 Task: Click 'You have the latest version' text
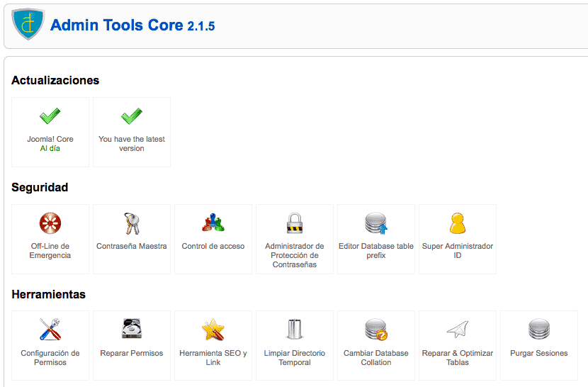tap(132, 144)
